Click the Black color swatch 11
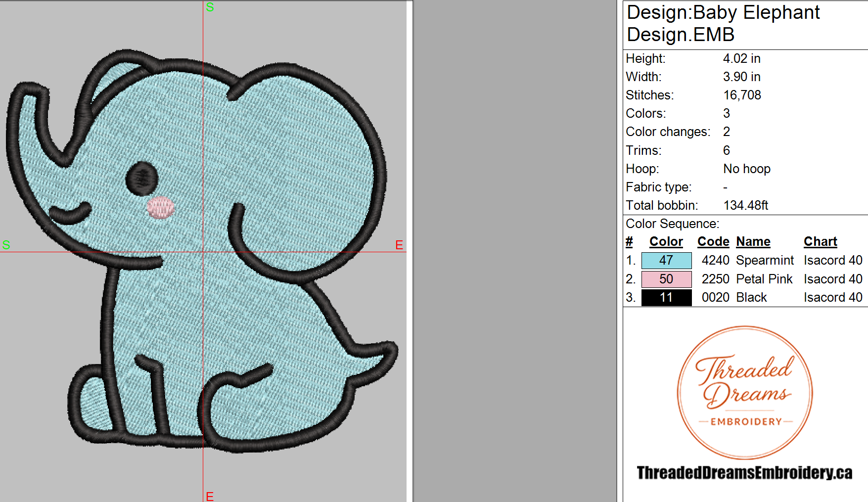 [666, 297]
